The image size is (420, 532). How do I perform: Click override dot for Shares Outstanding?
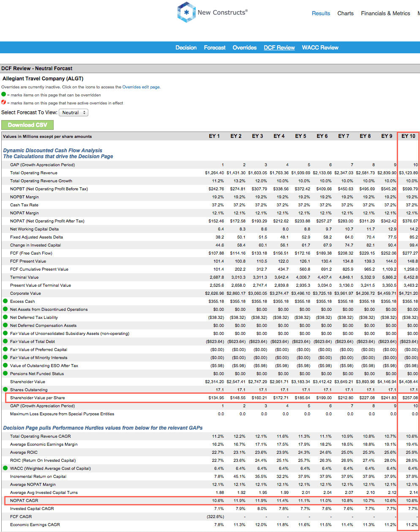click(5, 389)
